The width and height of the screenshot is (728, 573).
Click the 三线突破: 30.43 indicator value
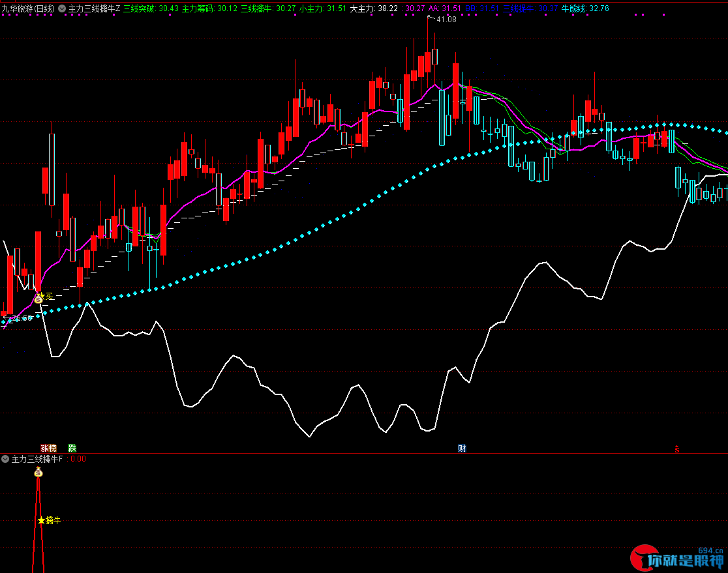click(x=151, y=8)
